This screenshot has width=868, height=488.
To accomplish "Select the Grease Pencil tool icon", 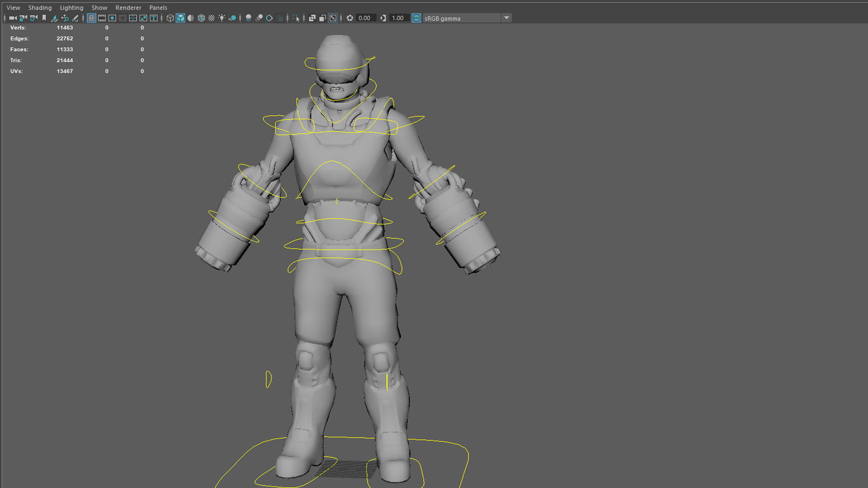I will [75, 18].
